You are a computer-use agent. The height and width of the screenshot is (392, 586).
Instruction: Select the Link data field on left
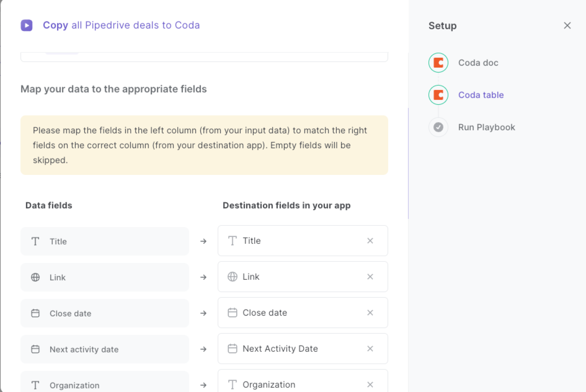[x=105, y=277]
